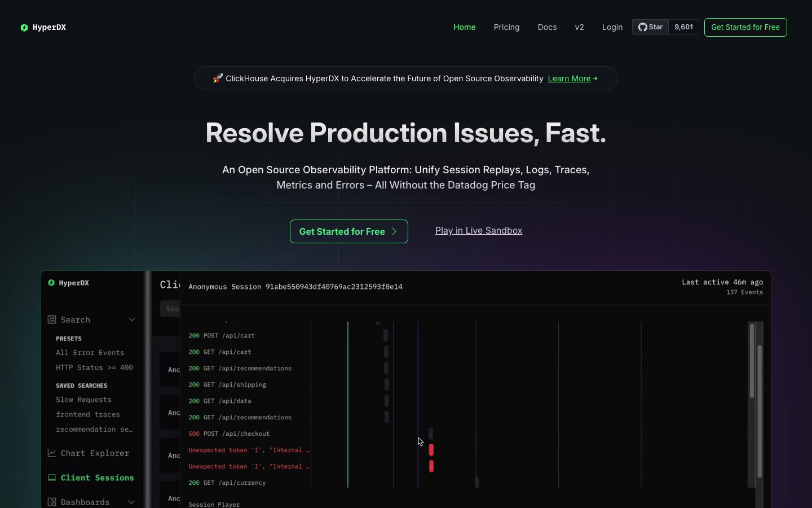
Task: Click the rocket emoji in announcement banner
Action: coord(218,78)
